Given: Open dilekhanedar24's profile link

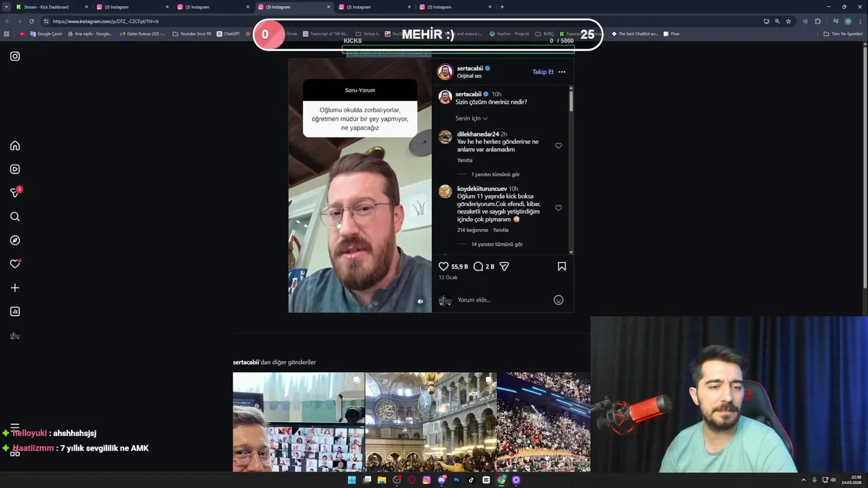Looking at the screenshot, I should [x=478, y=134].
